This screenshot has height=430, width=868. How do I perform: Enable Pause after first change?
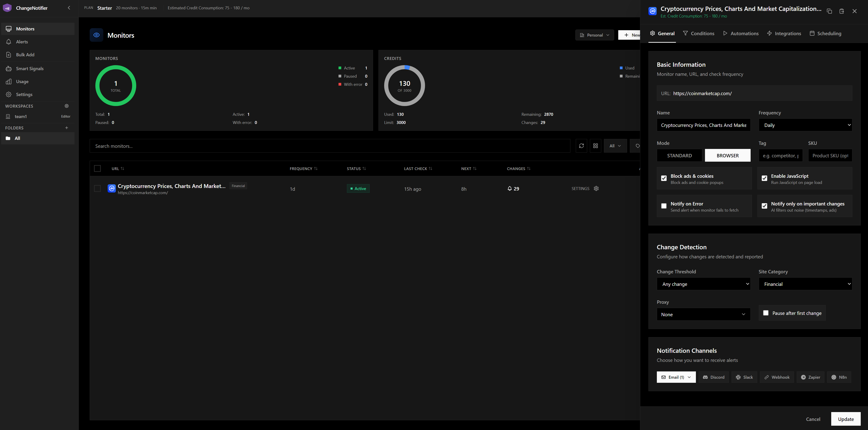coord(766,313)
